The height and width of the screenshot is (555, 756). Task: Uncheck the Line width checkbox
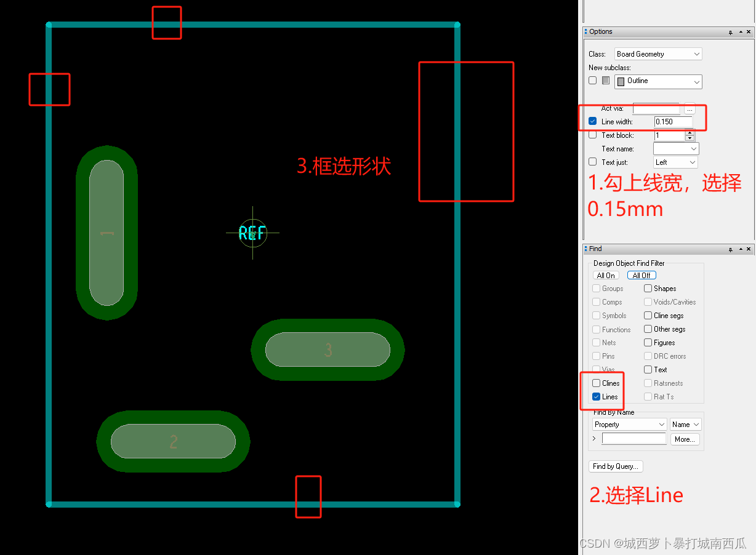click(592, 122)
